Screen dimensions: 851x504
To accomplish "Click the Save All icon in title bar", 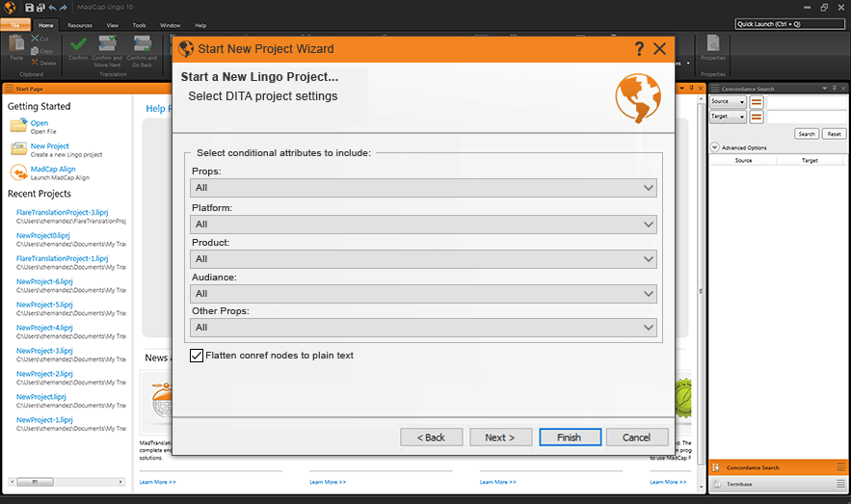I will pyautogui.click(x=40, y=8).
